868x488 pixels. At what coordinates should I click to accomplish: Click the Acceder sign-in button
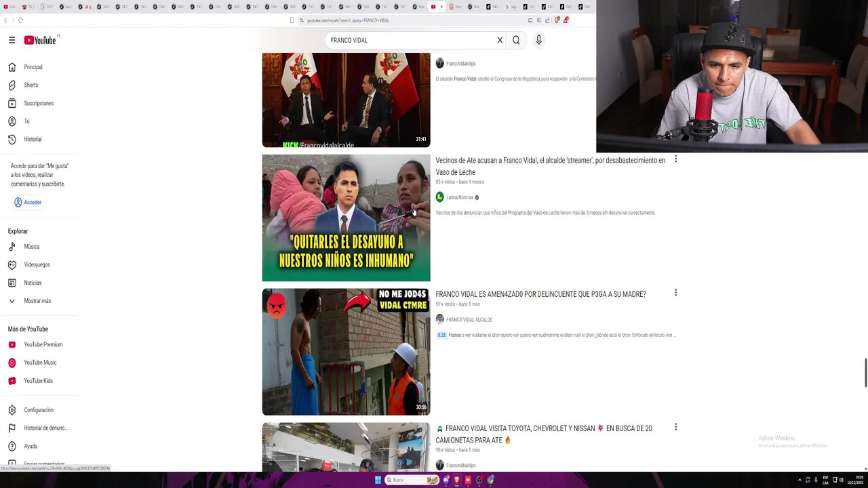[x=28, y=202]
